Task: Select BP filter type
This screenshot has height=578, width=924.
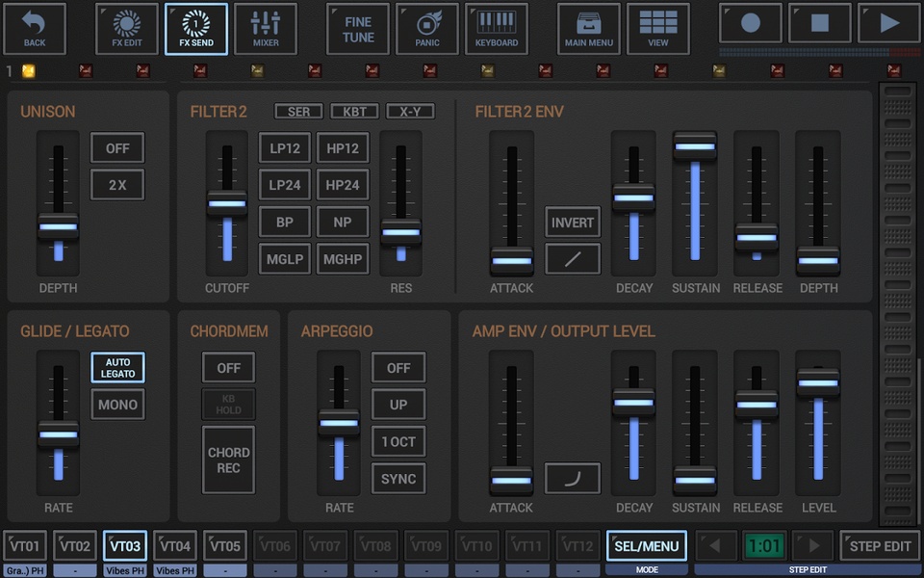Action: [285, 223]
